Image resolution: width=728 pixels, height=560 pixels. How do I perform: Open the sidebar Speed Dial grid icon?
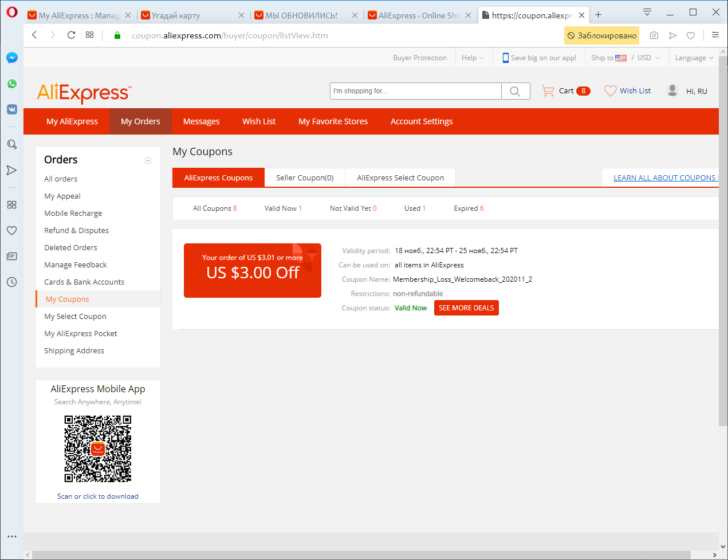pos(12,204)
